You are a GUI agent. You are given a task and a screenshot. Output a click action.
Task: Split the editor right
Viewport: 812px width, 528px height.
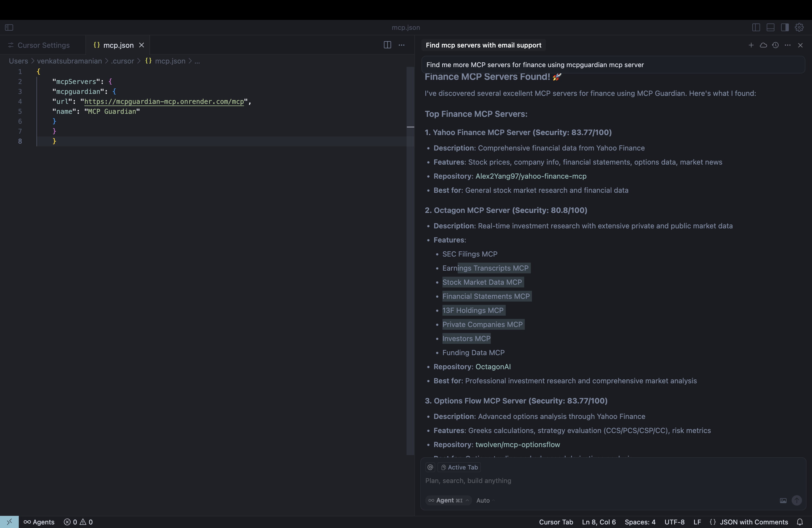387,45
